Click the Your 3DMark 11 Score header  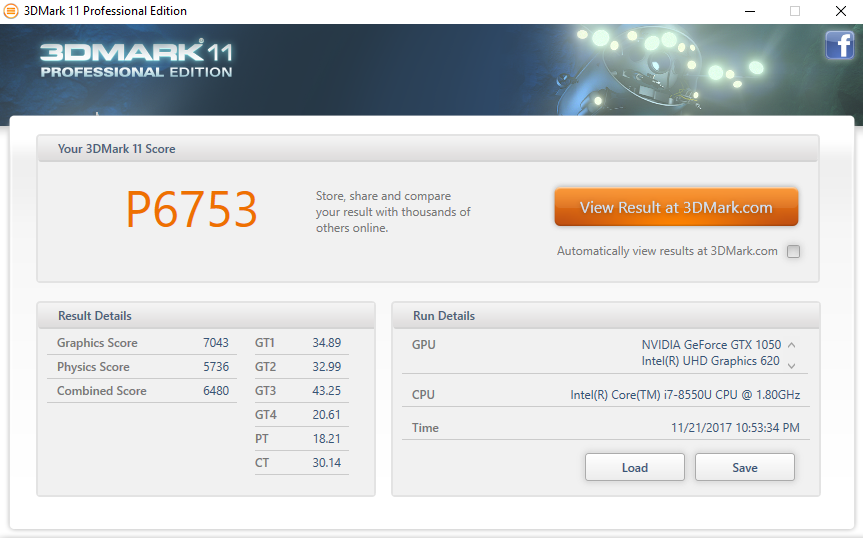pyautogui.click(x=117, y=149)
